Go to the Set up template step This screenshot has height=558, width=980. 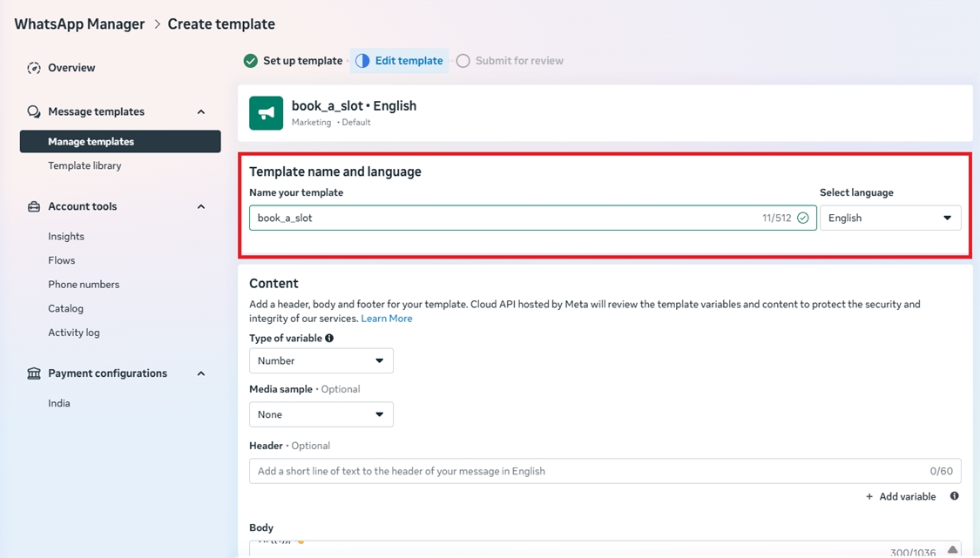pyautogui.click(x=294, y=61)
